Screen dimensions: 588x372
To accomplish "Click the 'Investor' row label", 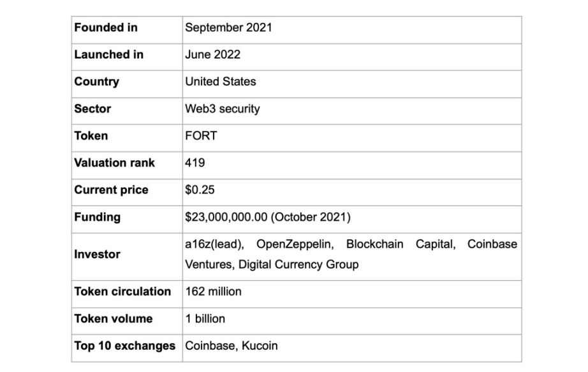I will (97, 255).
